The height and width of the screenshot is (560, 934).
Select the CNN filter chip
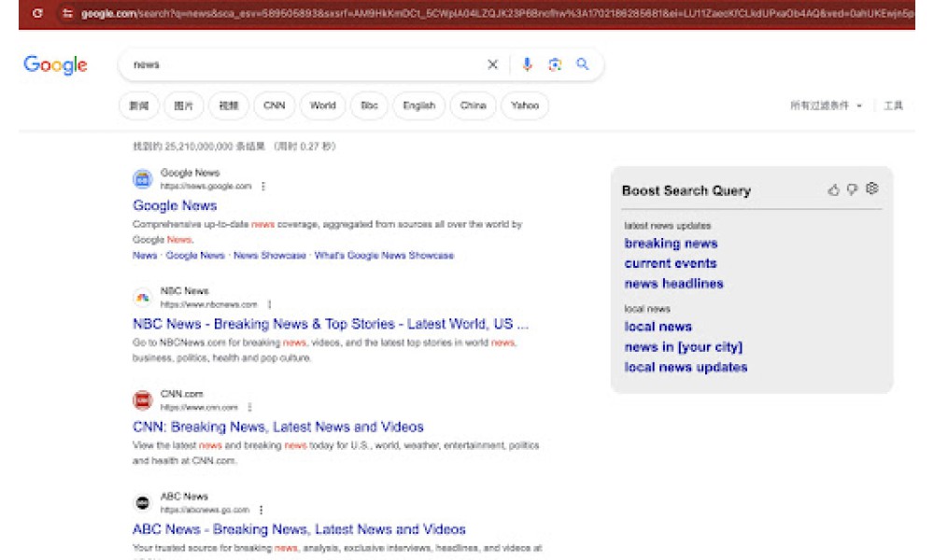click(x=274, y=105)
